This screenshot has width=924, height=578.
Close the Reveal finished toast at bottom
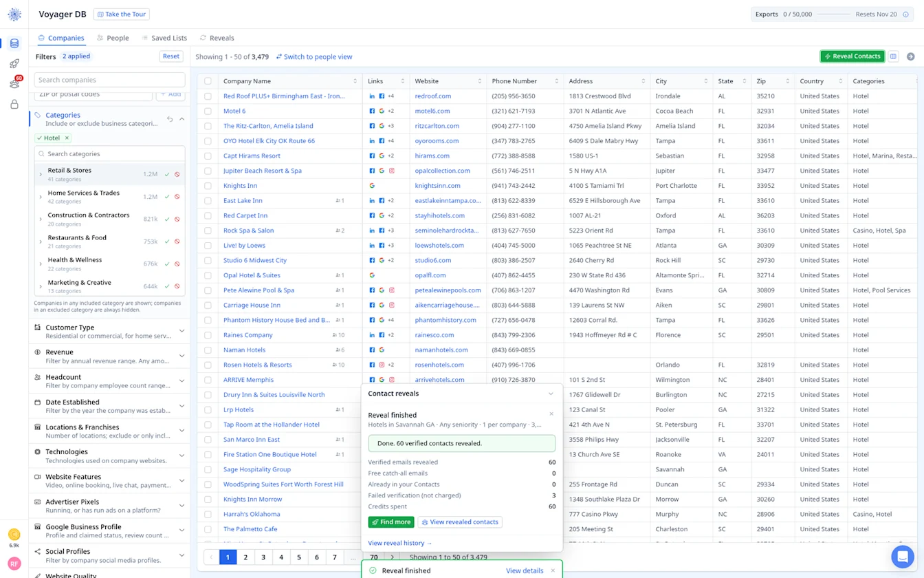click(552, 570)
